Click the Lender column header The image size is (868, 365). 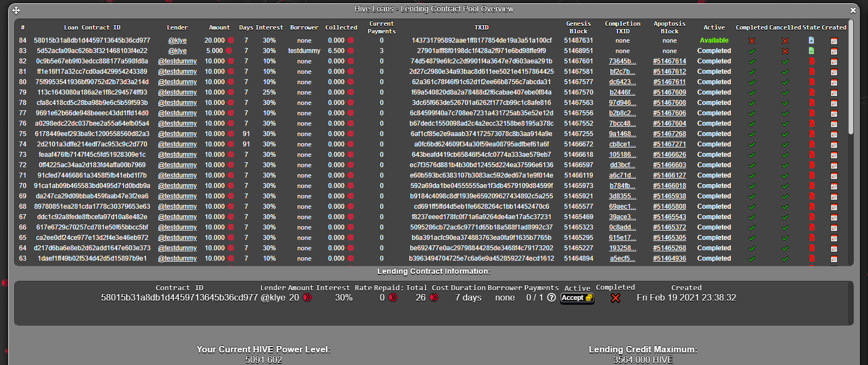coord(177,27)
